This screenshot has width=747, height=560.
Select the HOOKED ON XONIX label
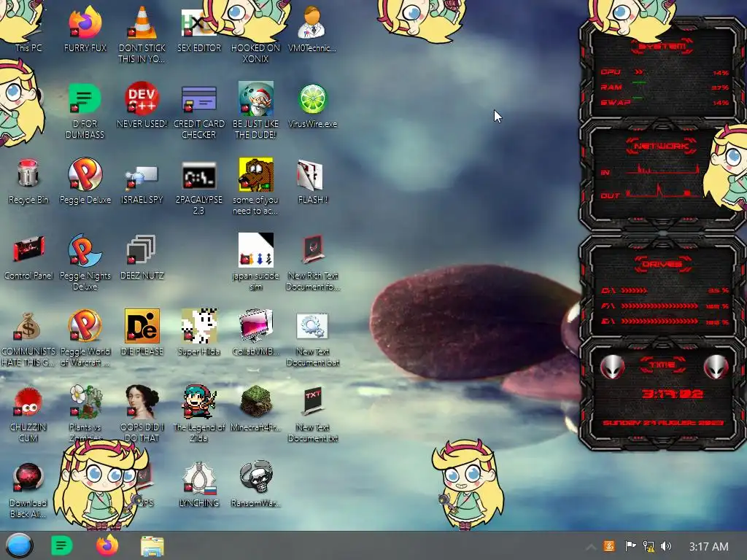256,53
